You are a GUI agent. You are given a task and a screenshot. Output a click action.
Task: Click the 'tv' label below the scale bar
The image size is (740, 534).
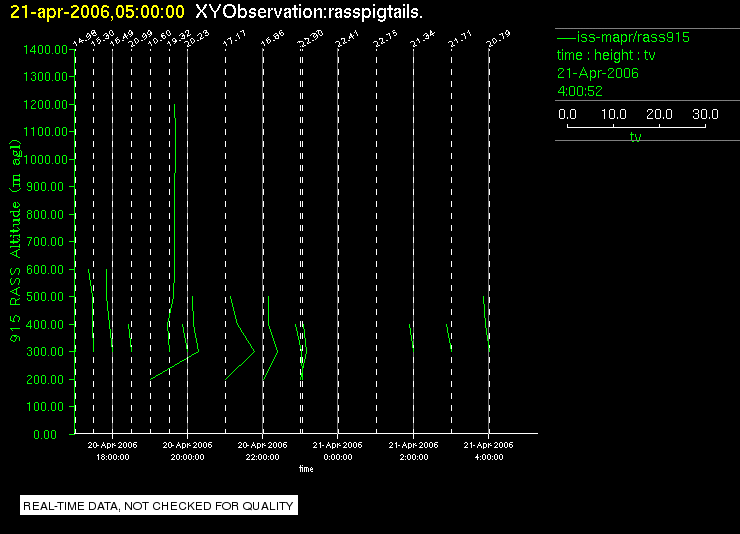[x=636, y=137]
